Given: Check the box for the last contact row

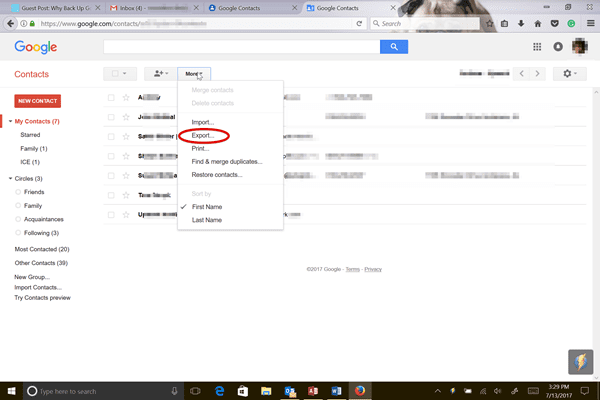Looking at the screenshot, I should [111, 215].
